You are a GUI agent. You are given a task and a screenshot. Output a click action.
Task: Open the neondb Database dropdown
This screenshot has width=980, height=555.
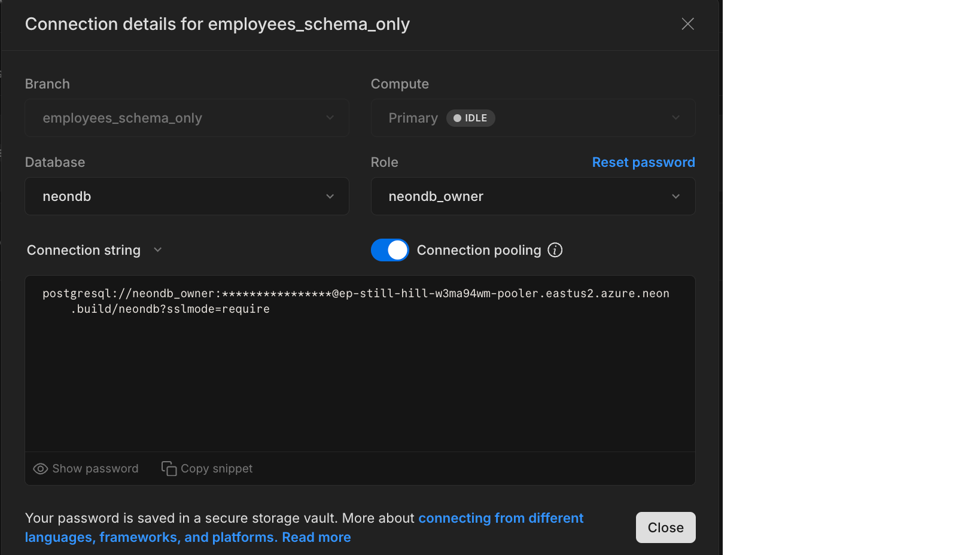tap(187, 196)
